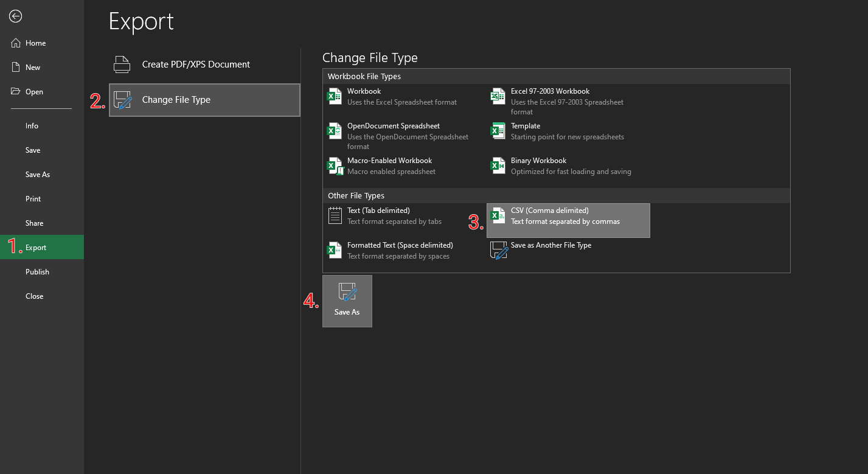868x474 pixels.
Task: Click 'Starting point for new spreadsheets' text
Action: point(568,137)
